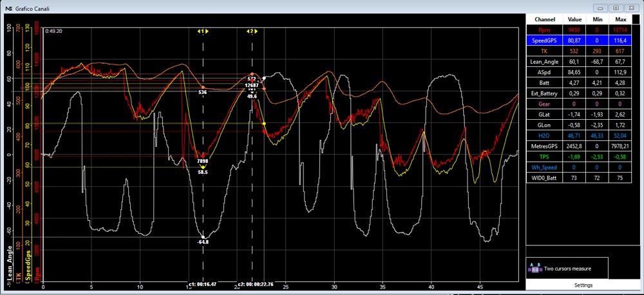Image resolution: width=644 pixels, height=295 pixels.
Task: Select the Two cursors measure option
Action: (x=567, y=269)
